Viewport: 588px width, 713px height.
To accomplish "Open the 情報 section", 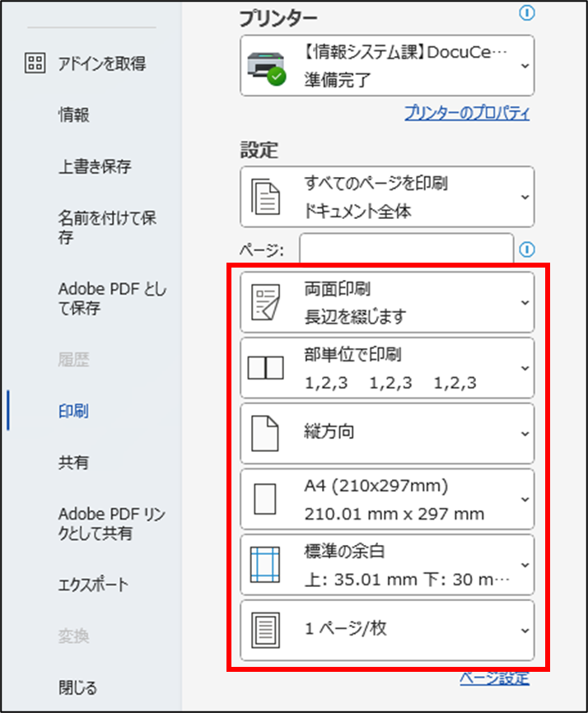I will pyautogui.click(x=73, y=114).
